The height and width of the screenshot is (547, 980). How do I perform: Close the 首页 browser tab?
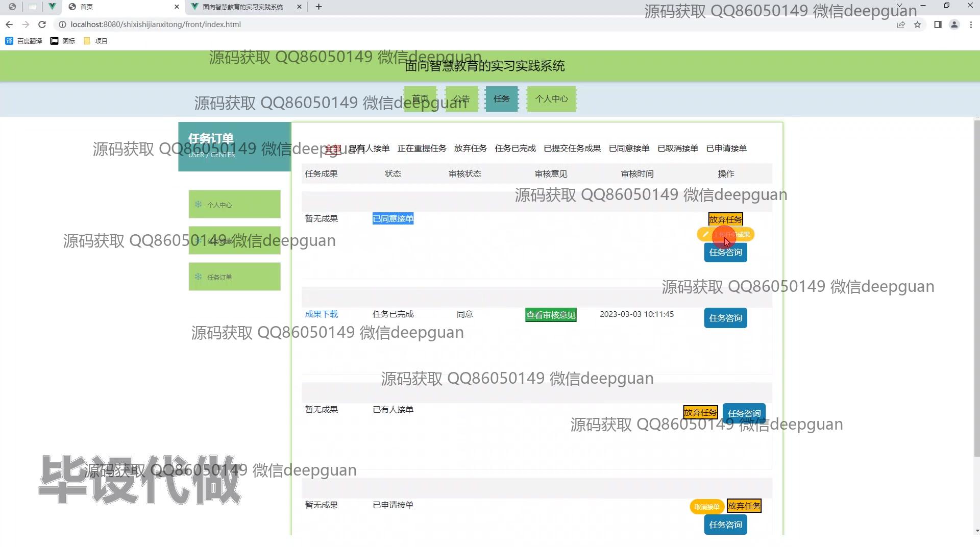177,7
